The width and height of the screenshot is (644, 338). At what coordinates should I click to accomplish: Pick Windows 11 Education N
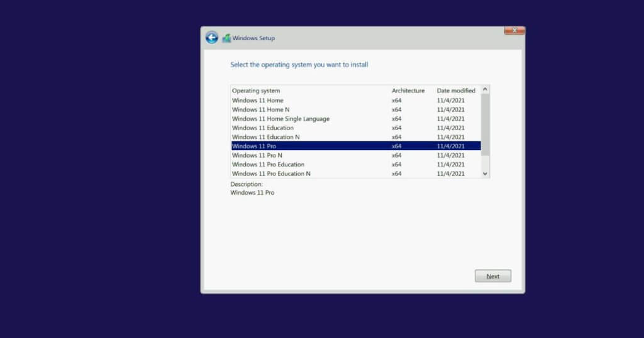(266, 137)
